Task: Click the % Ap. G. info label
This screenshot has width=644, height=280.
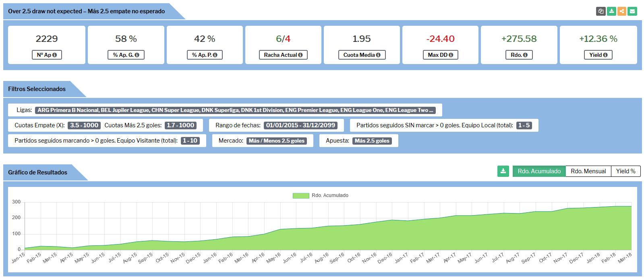Action: (126, 55)
